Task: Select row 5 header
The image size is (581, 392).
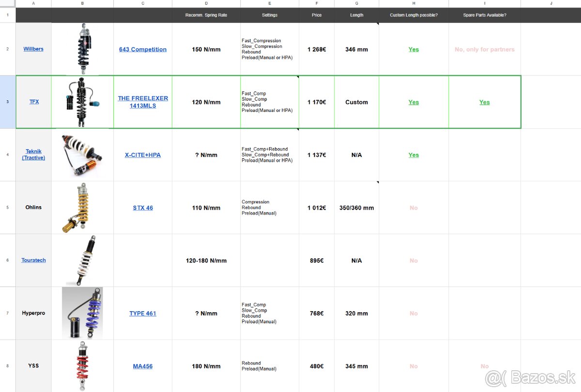Action: point(7,208)
